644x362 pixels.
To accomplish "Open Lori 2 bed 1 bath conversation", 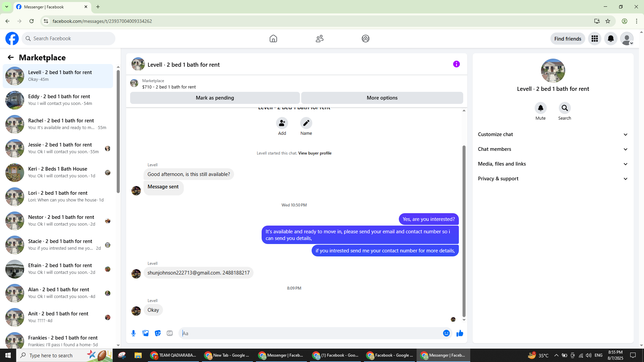I will coord(58,197).
